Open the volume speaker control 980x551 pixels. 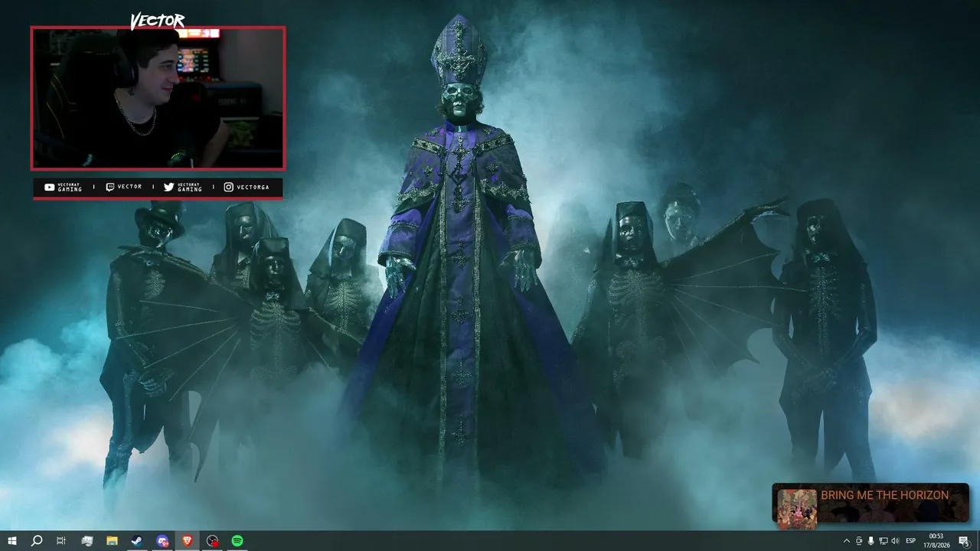(895, 541)
